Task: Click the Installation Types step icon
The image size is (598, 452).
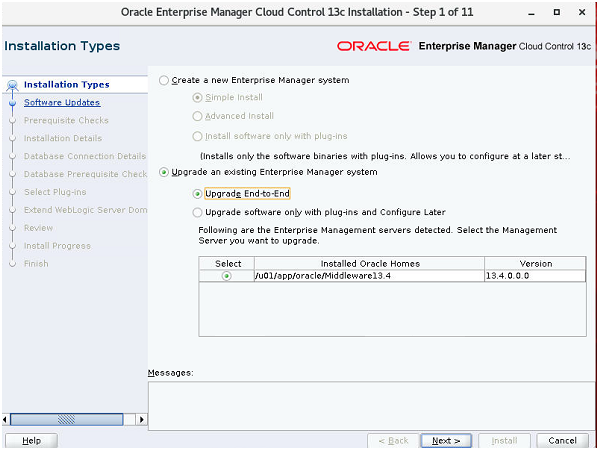Action: [12, 85]
